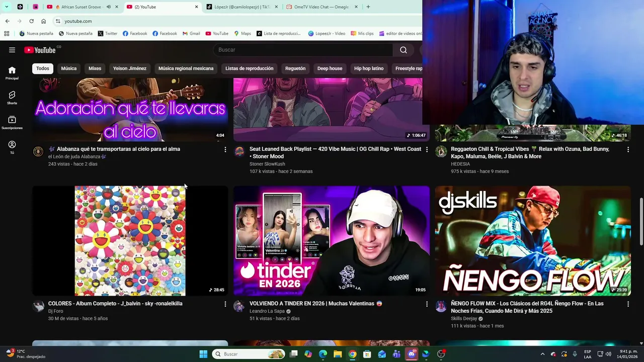Switch to the LópezJr TikTok tab
This screenshot has width=644, height=362.
point(242,7)
